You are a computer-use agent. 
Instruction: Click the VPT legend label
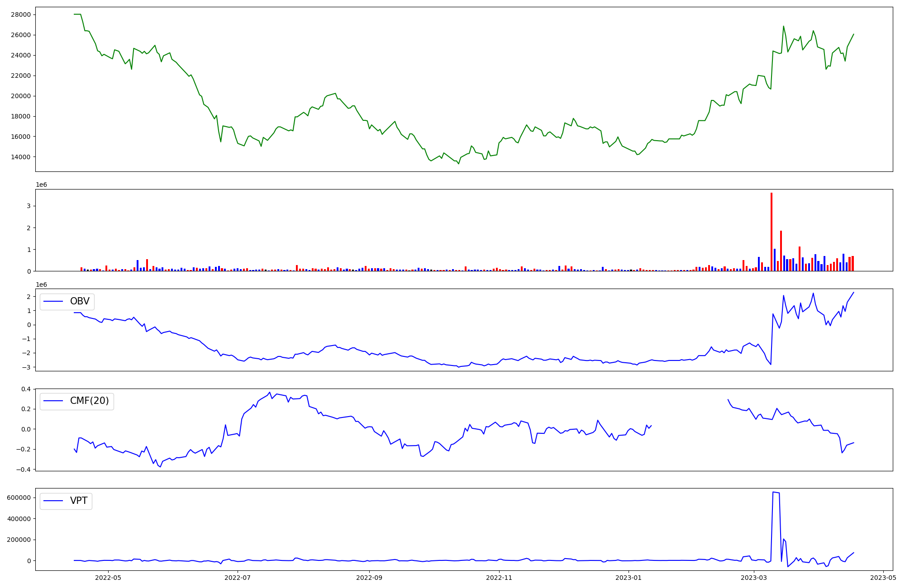(79, 501)
